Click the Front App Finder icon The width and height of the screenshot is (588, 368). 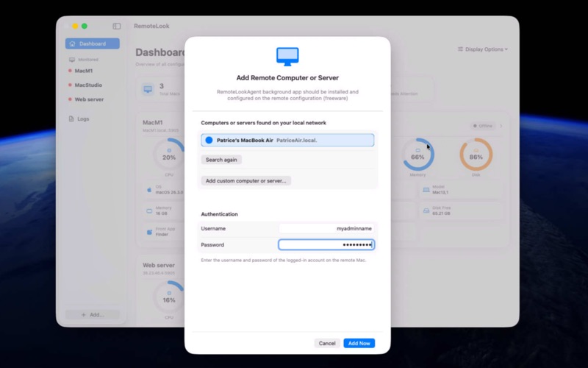tap(149, 232)
